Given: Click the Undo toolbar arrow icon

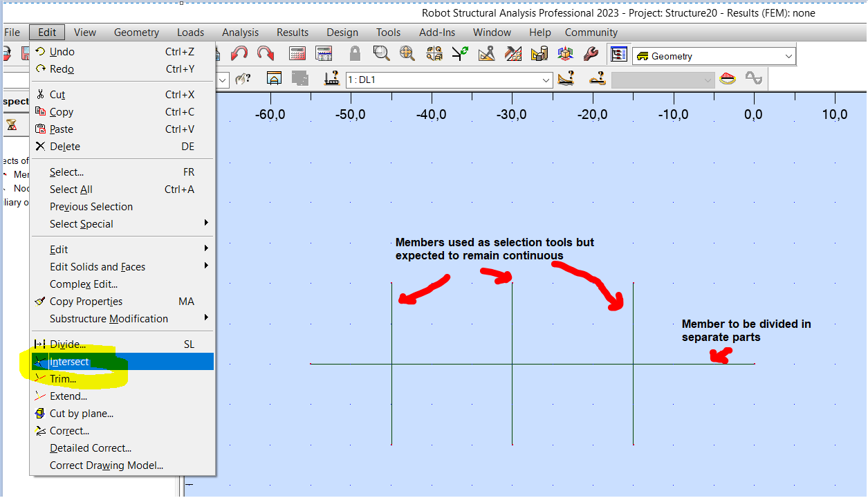Looking at the screenshot, I should (240, 53).
